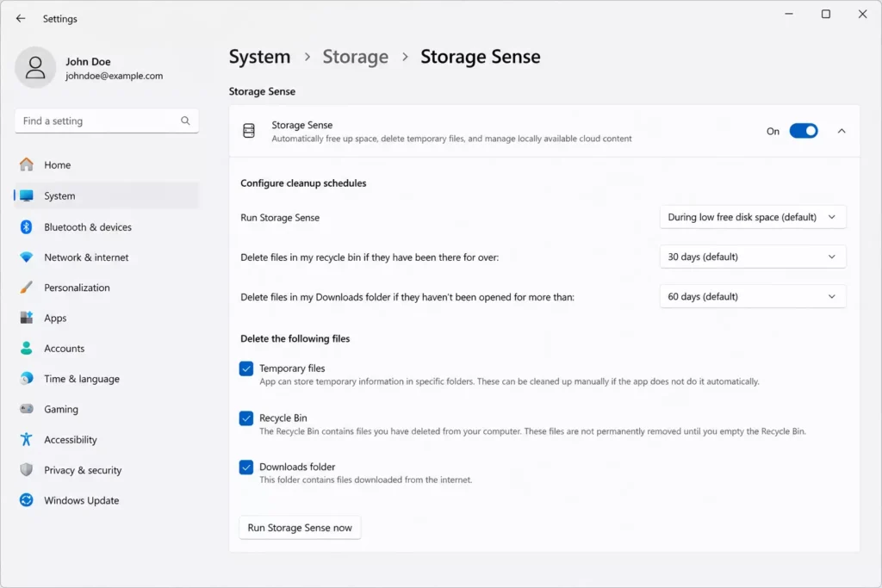The image size is (882, 588).
Task: Click the Storage Sense drive icon
Action: (x=249, y=131)
